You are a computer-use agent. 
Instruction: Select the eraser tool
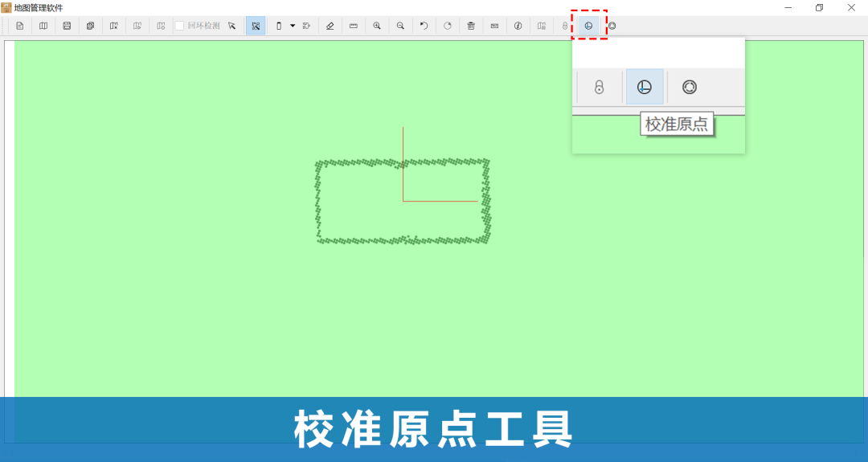pos(330,26)
